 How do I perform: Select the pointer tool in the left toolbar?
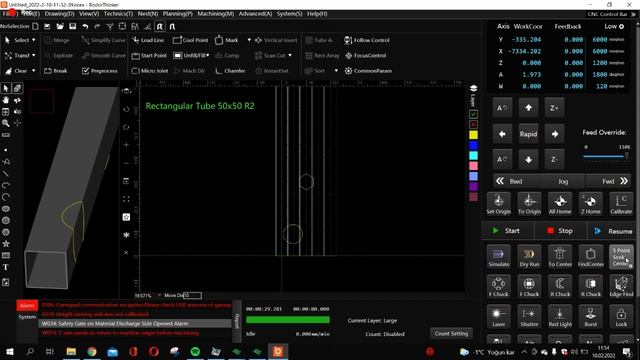[x=6, y=88]
